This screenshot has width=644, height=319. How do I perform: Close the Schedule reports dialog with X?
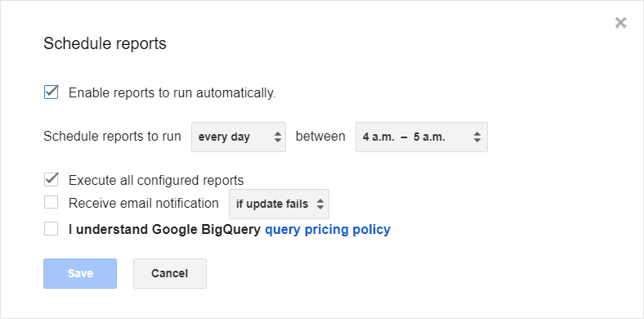pyautogui.click(x=620, y=23)
